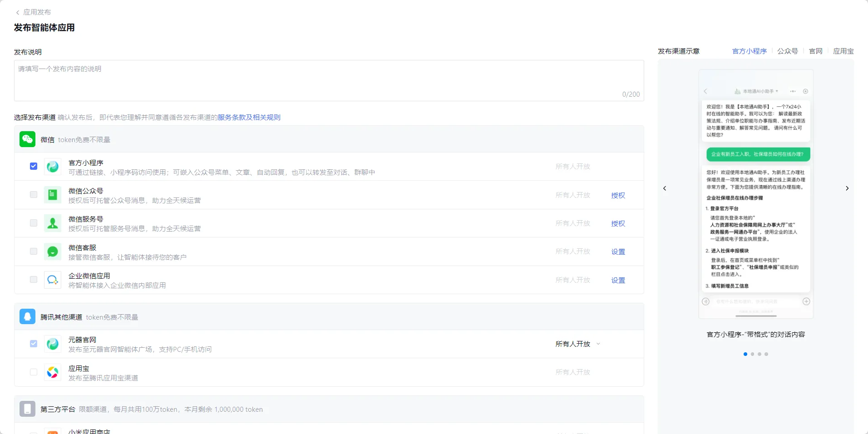
Task: Click the 腾讯其他渠道 bell icon
Action: (27, 316)
